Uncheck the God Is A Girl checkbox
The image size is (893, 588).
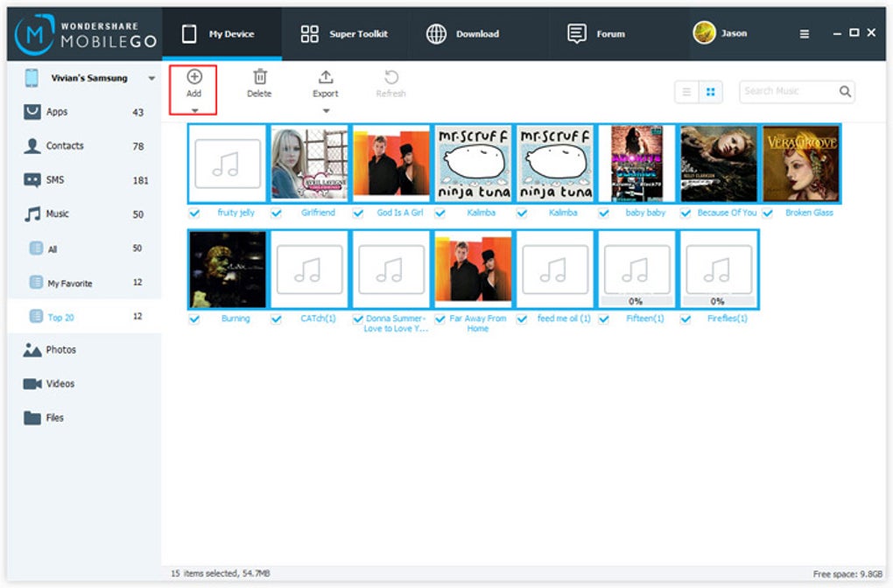coord(358,213)
